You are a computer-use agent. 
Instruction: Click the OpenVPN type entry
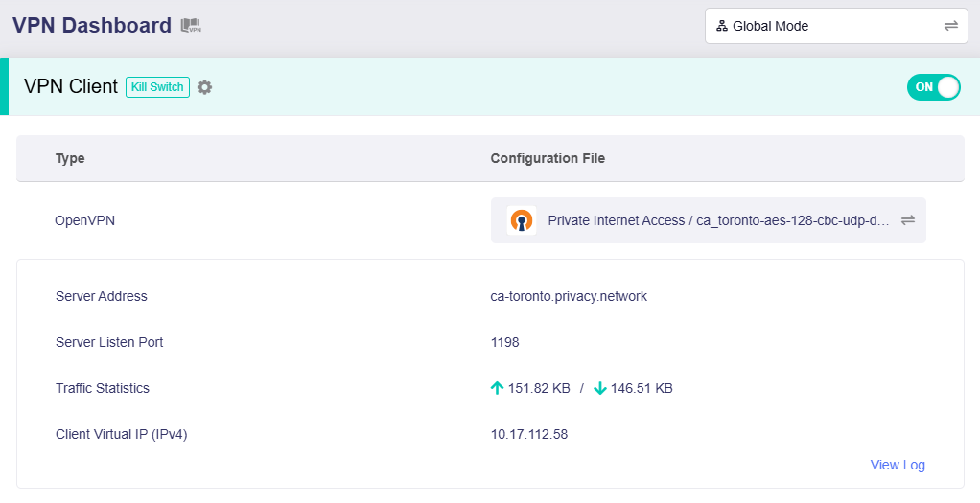coord(85,220)
